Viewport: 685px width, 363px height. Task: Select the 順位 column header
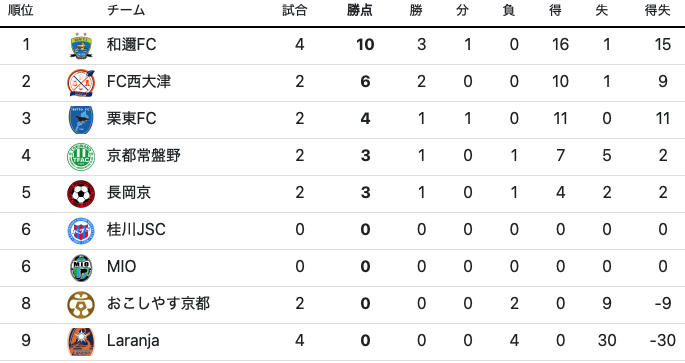[21, 10]
